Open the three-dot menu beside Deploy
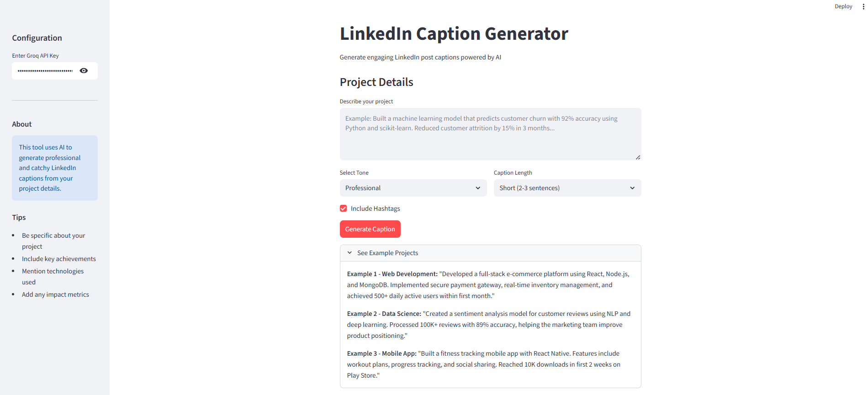 pyautogui.click(x=863, y=6)
